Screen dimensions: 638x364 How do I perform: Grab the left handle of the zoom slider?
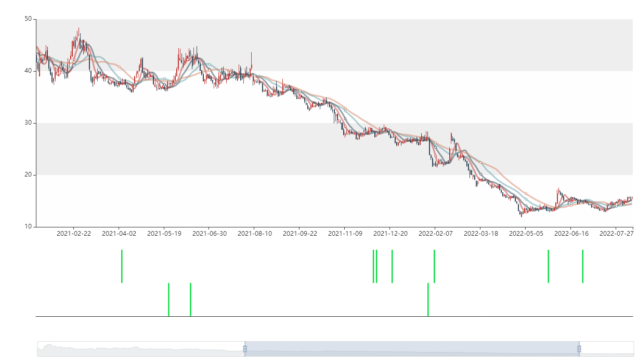pyautogui.click(x=245, y=349)
